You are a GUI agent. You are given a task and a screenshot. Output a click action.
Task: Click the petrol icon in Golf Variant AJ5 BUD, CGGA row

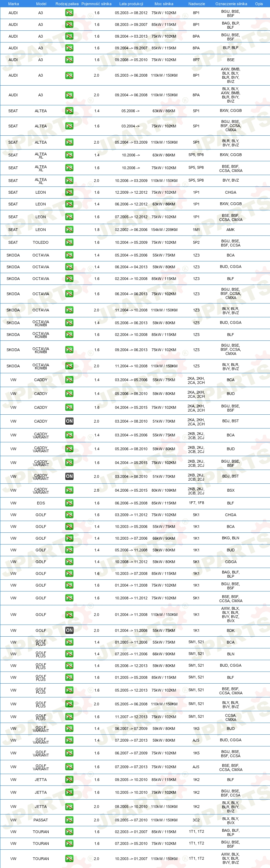pos(69,740)
